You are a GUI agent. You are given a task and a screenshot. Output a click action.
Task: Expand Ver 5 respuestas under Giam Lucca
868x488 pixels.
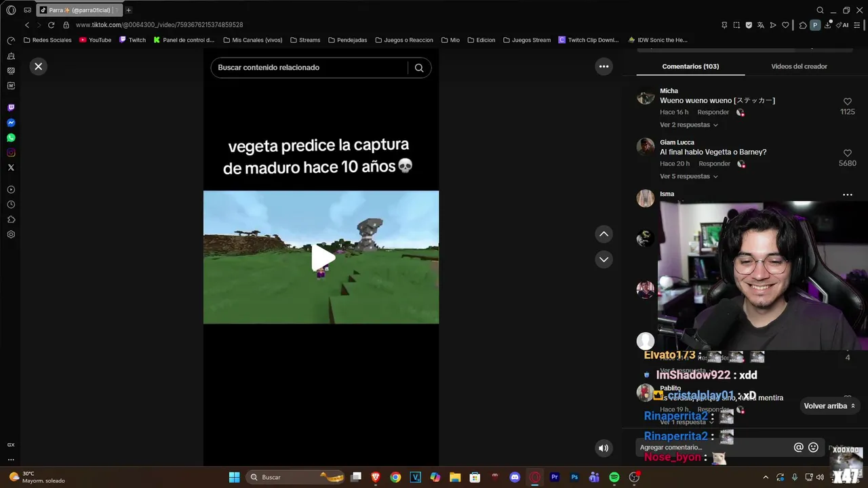click(x=688, y=176)
